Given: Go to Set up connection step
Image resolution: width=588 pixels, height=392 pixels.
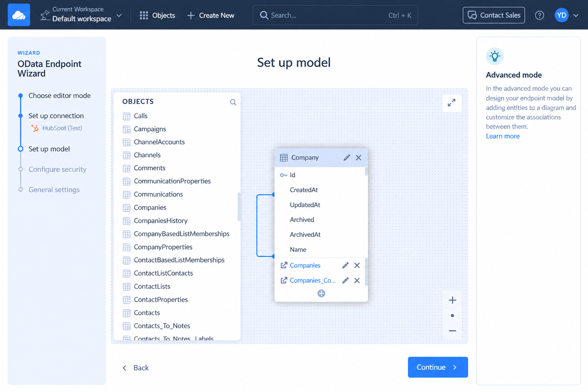Looking at the screenshot, I should pos(56,116).
